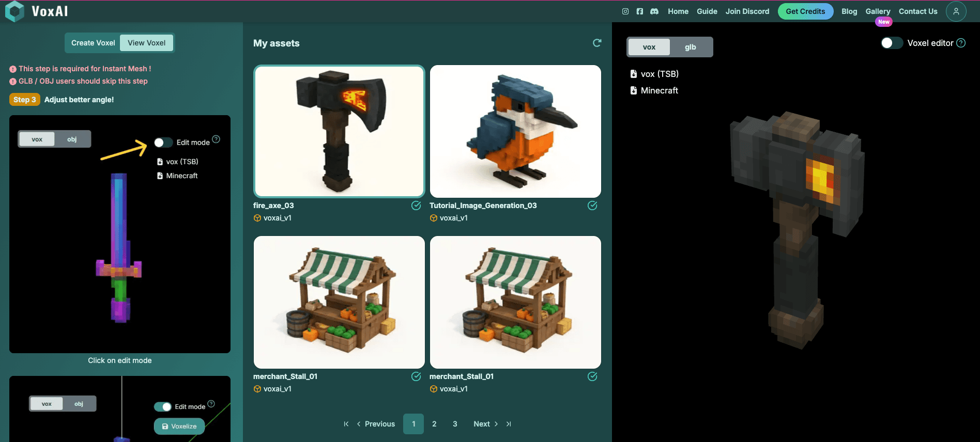Switch viewer format to glb

[691, 47]
